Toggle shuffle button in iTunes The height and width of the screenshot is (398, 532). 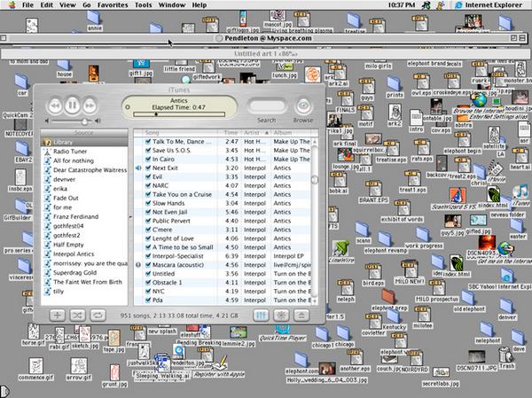[x=78, y=316]
